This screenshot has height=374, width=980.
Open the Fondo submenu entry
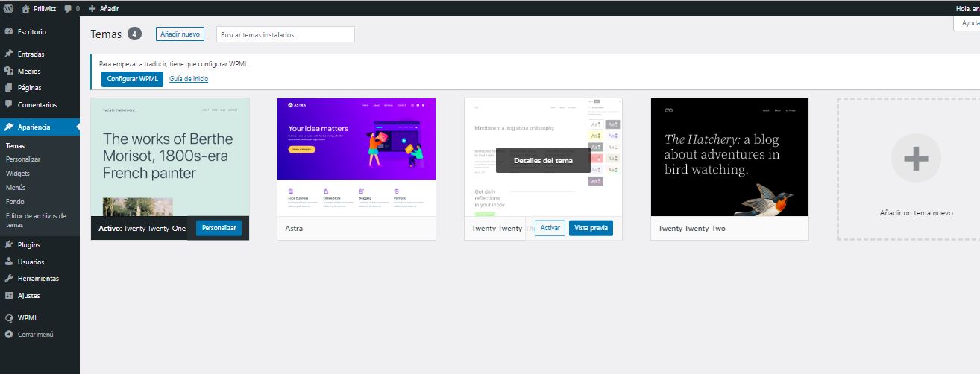(15, 201)
